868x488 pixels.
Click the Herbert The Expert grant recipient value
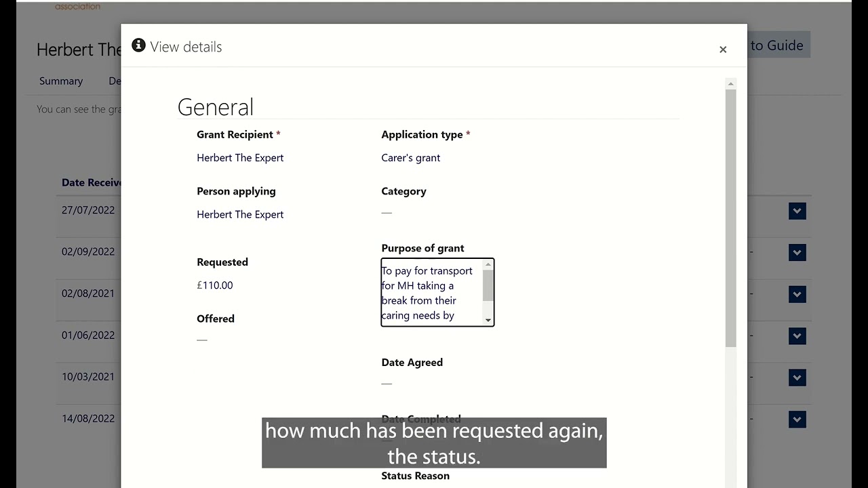pos(240,158)
